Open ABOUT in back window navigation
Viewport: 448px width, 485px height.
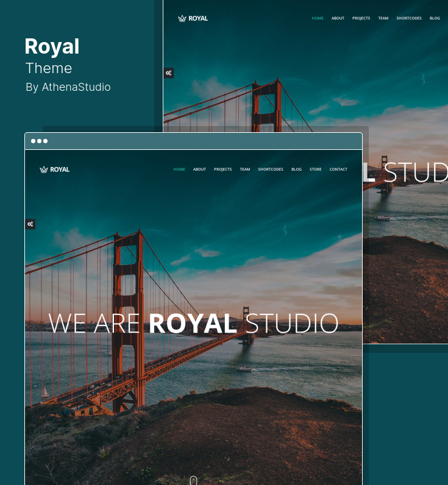(338, 18)
